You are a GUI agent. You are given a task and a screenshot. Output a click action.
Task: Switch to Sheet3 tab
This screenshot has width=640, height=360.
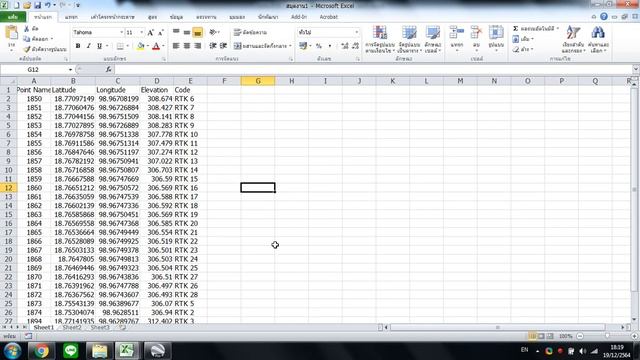100,327
